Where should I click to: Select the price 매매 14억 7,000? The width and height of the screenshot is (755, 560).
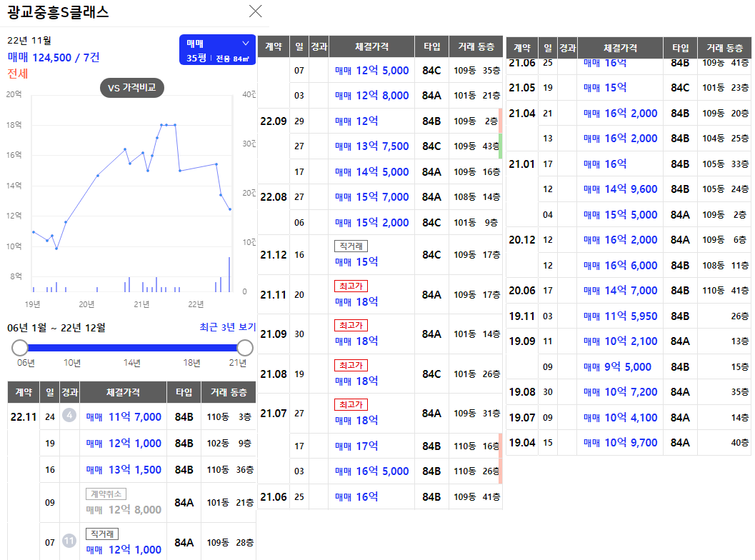[x=620, y=290]
